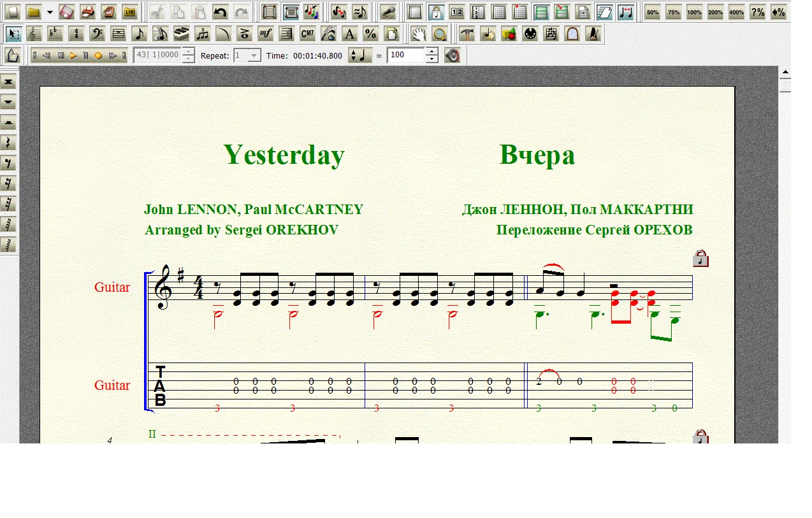Viewport: 812px width, 518px height.
Task: Toggle the dotted grid icon
Action: (499, 11)
